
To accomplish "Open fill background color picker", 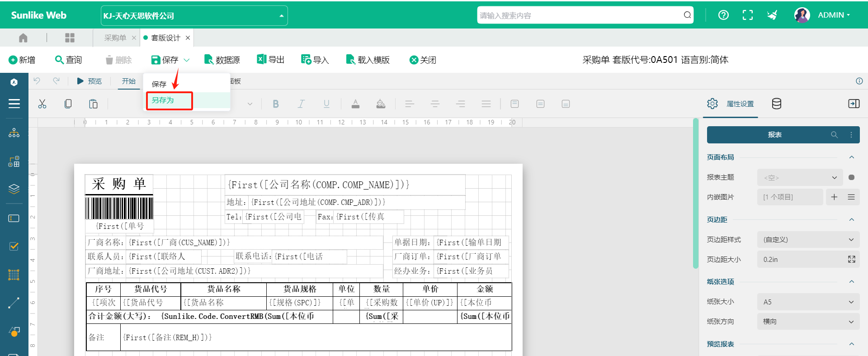I will tap(381, 104).
